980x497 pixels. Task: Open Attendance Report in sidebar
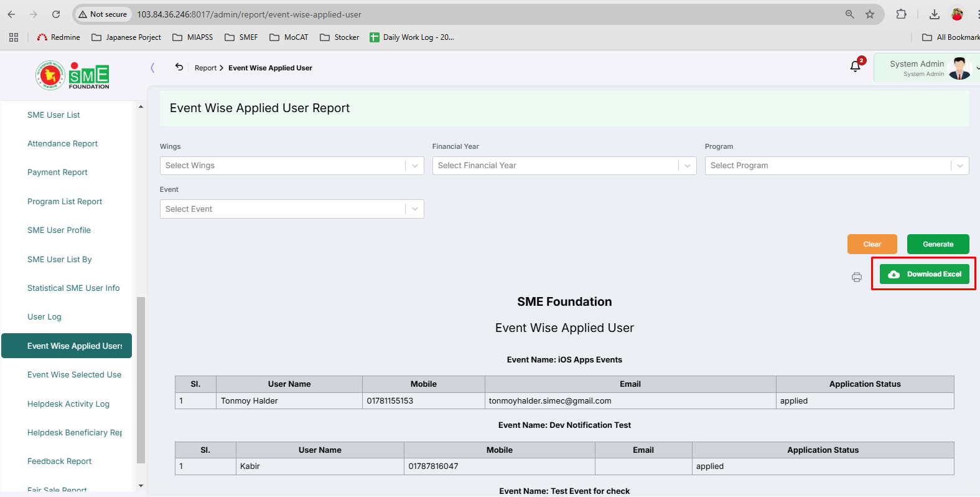click(62, 144)
